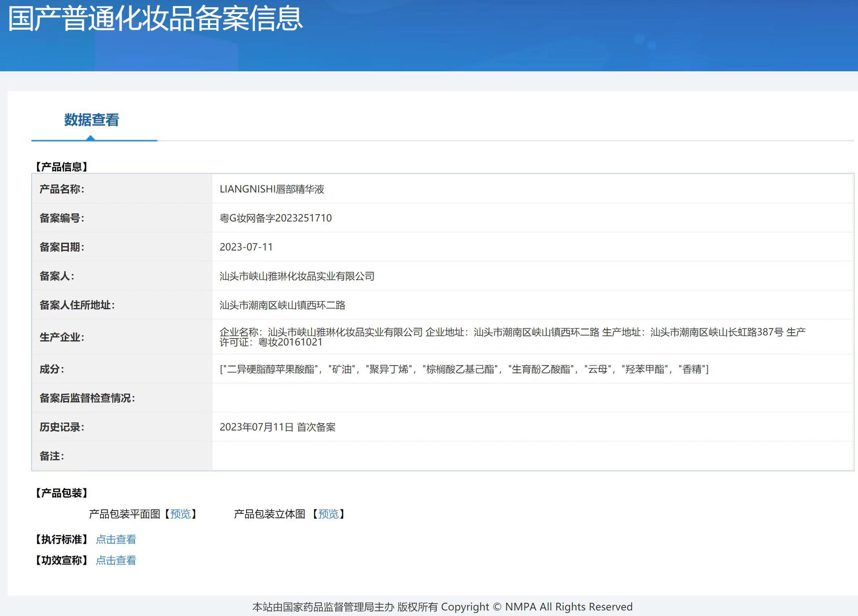Click the filing date 2023-07-11

[246, 247]
